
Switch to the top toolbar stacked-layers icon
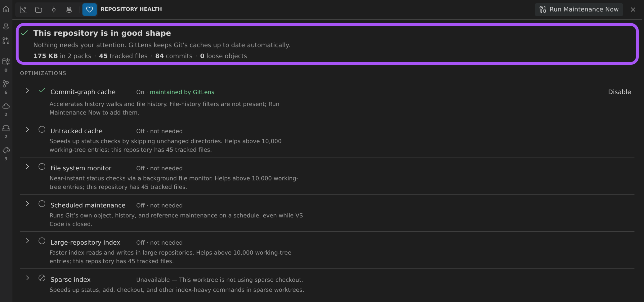(x=69, y=10)
